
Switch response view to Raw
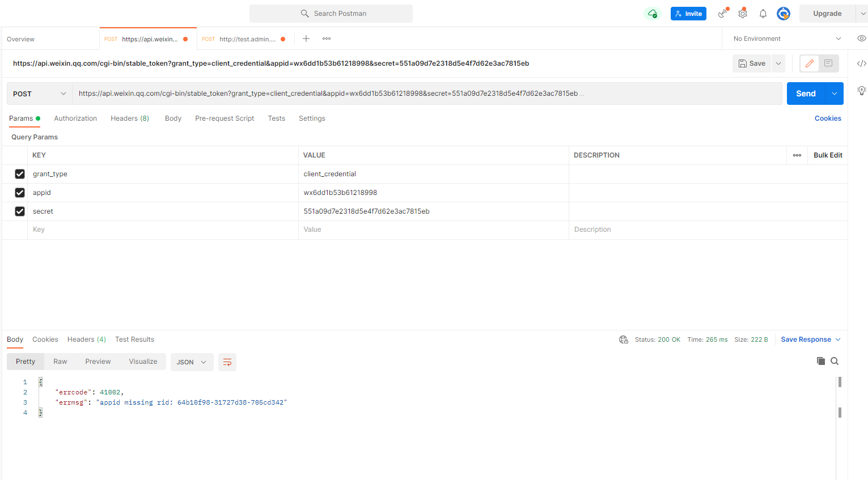60,362
